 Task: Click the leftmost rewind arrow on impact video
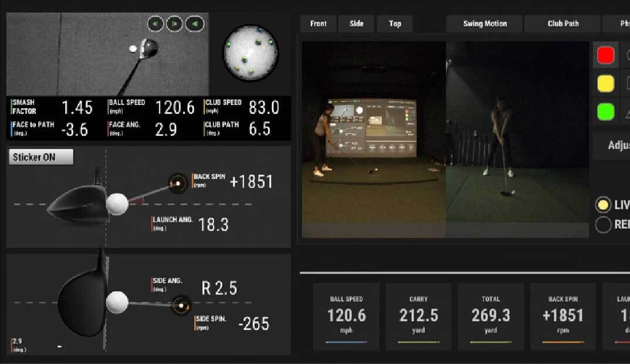(155, 24)
